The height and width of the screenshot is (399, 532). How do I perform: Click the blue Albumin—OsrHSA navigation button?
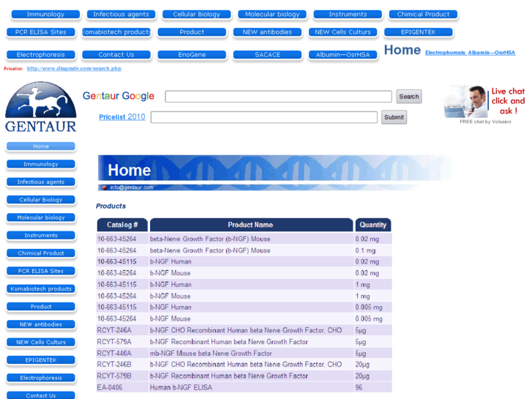tap(342, 55)
